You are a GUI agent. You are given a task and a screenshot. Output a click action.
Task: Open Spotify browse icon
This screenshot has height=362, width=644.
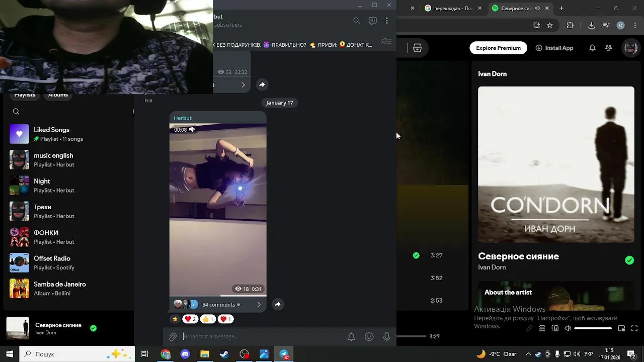pyautogui.click(x=417, y=48)
